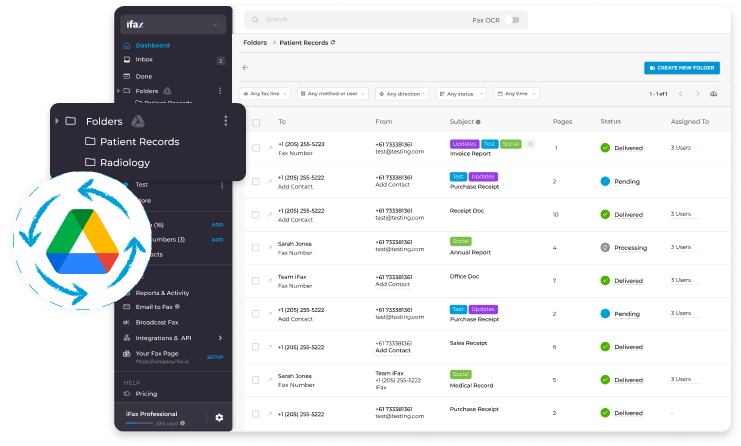Open the Dashboard from the sidebar

[152, 45]
